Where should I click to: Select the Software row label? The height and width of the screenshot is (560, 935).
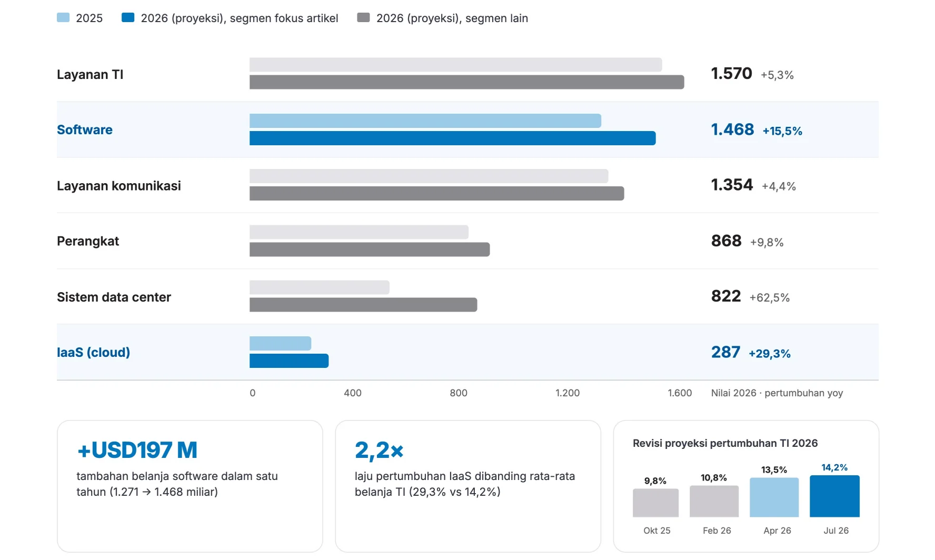[85, 130]
